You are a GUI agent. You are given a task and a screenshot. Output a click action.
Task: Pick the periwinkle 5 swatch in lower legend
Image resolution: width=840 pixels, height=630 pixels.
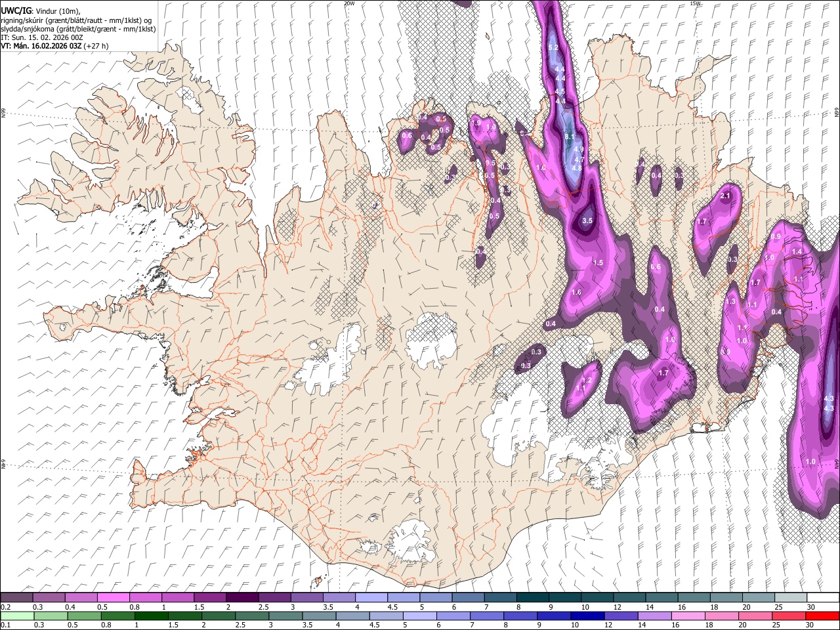click(x=419, y=616)
